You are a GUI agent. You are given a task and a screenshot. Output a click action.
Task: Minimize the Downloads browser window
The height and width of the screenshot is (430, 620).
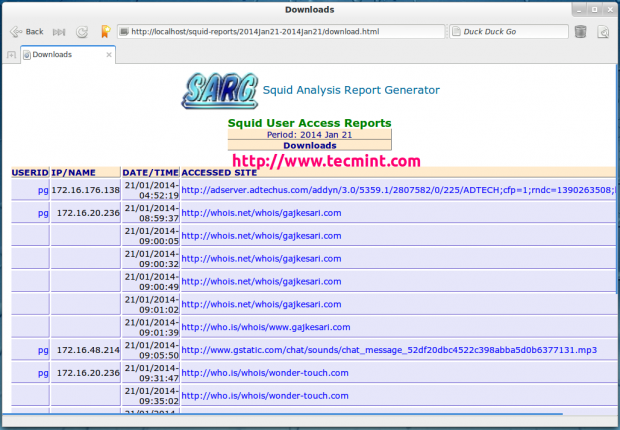[579, 10]
